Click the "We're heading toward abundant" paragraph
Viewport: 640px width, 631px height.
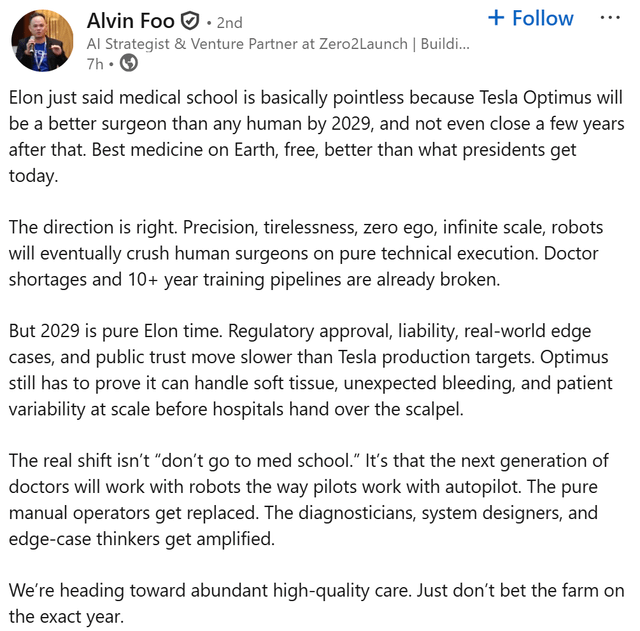(x=316, y=604)
